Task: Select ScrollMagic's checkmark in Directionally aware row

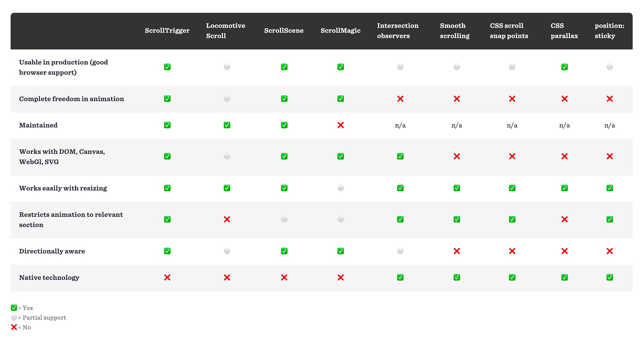Action: point(341,251)
